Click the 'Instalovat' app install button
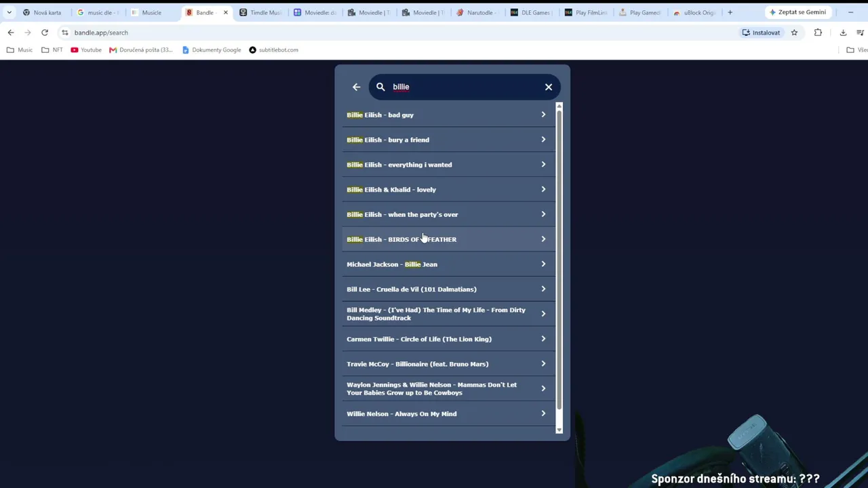The image size is (868, 488). (761, 33)
